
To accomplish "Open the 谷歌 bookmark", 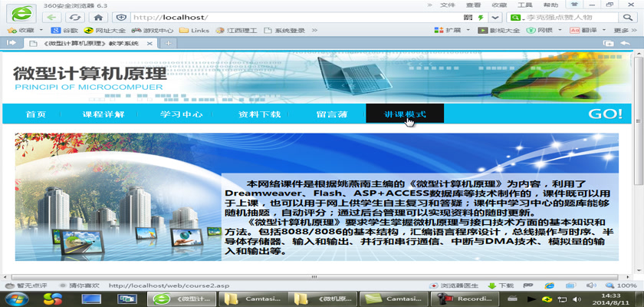I will 64,31.
